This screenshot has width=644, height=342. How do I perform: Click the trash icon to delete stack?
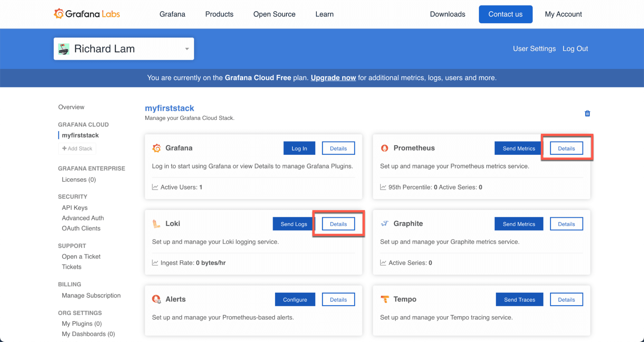coord(587,113)
